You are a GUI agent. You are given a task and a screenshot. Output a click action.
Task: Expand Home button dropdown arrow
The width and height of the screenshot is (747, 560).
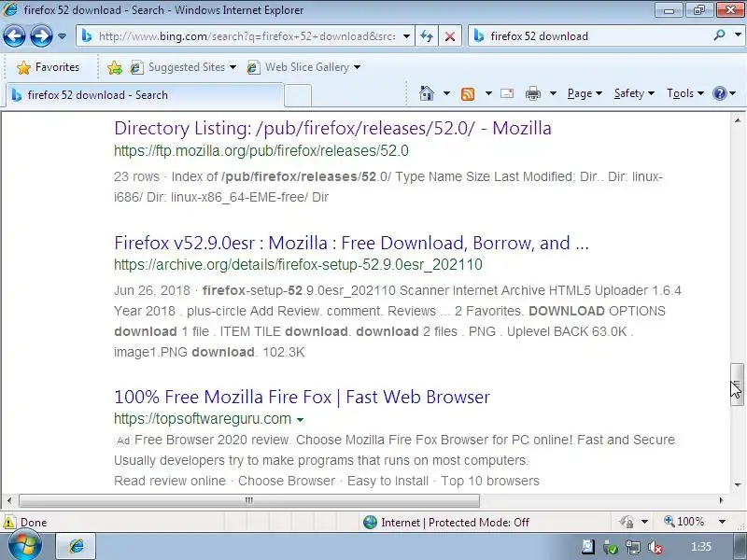[446, 93]
